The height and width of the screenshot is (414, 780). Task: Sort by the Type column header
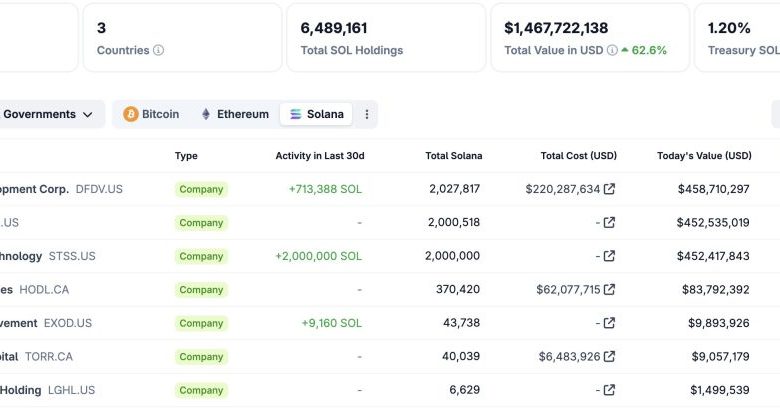186,156
